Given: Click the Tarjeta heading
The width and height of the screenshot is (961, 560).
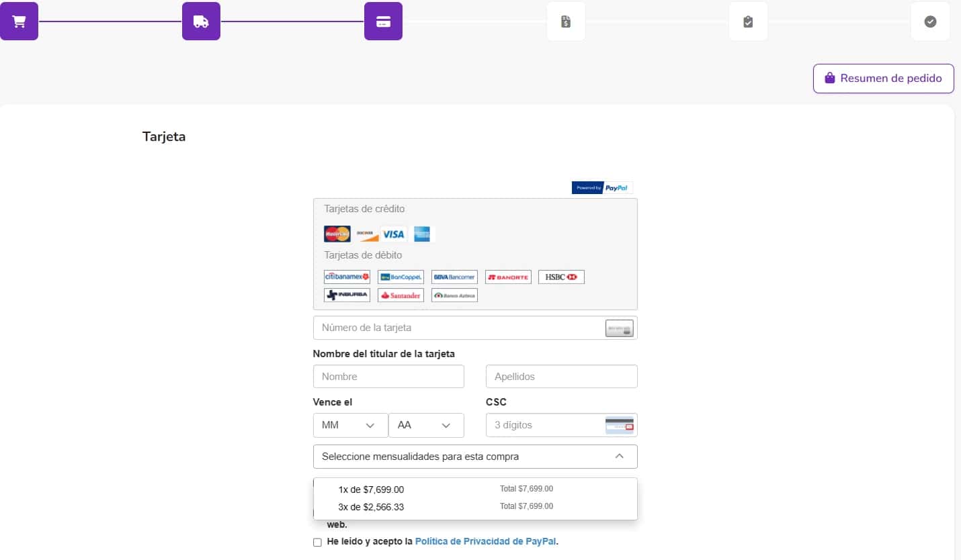Looking at the screenshot, I should coord(164,137).
